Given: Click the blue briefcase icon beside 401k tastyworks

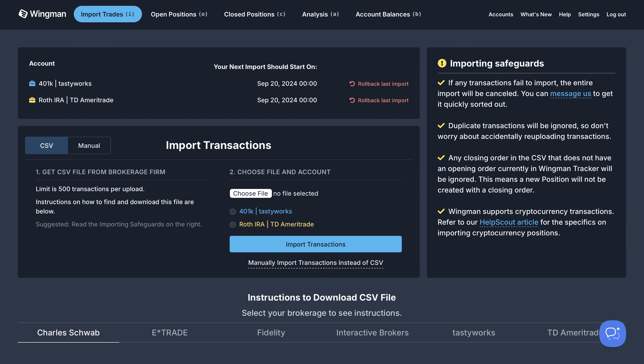Looking at the screenshot, I should tap(32, 83).
